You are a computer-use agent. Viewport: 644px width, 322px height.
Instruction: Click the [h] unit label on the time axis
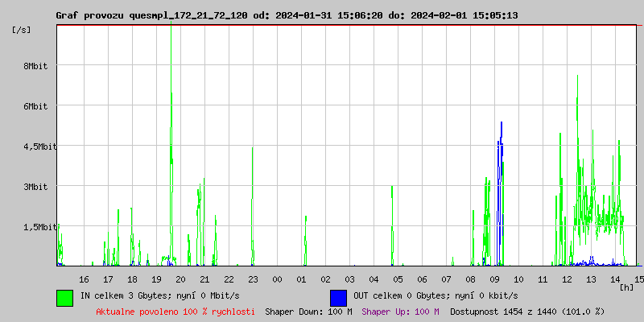click(627, 287)
